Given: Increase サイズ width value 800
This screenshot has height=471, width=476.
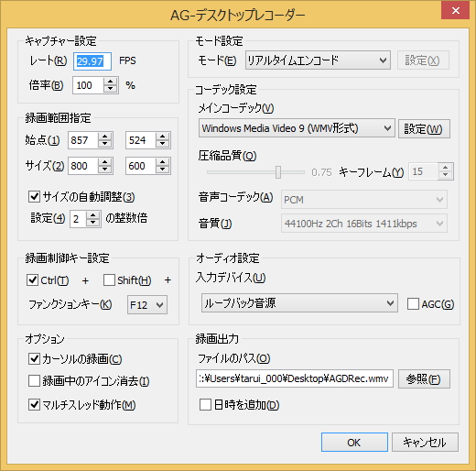Looking at the screenshot, I should [x=104, y=162].
